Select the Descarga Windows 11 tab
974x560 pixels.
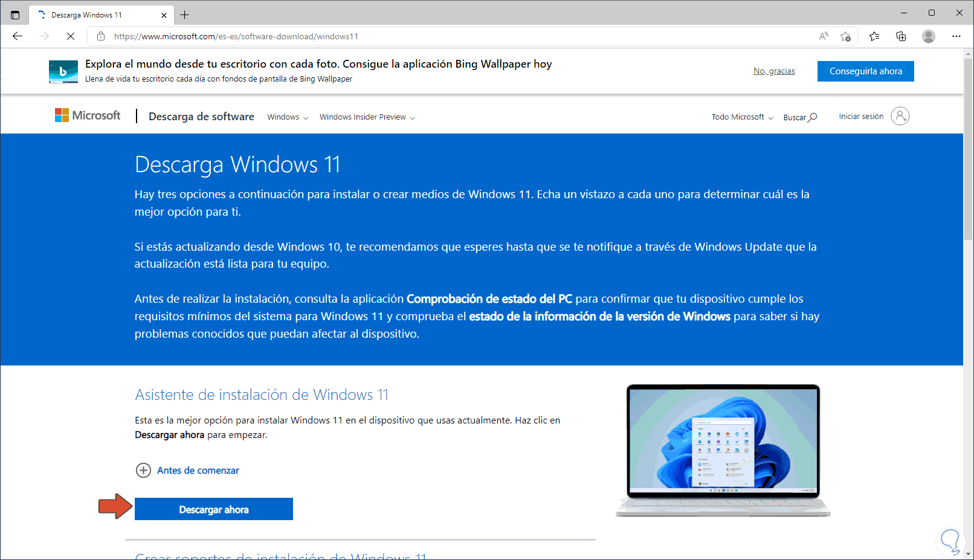[x=100, y=15]
